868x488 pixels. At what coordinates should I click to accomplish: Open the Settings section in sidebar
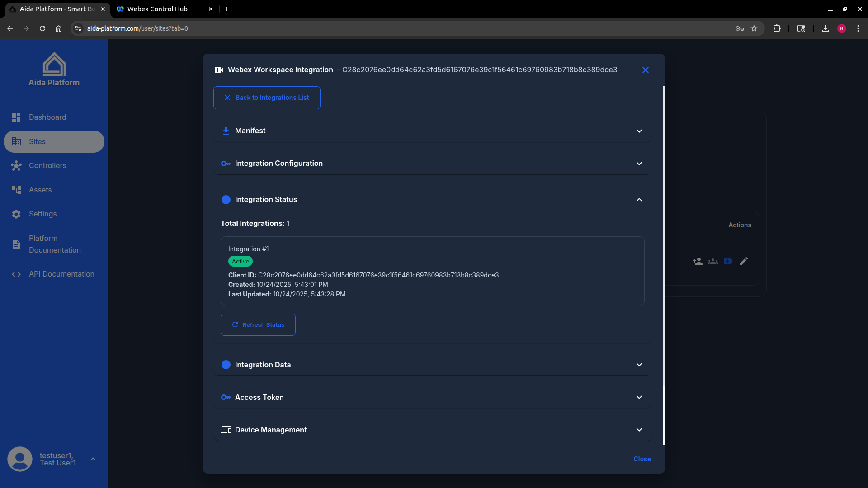coord(43,214)
